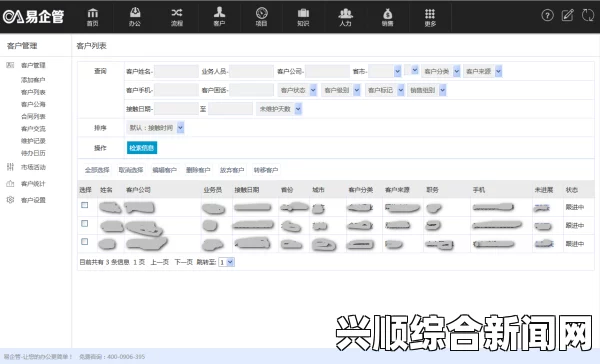Go to 合同列表 in sidebar
The height and width of the screenshot is (364, 600).
pyautogui.click(x=33, y=116)
